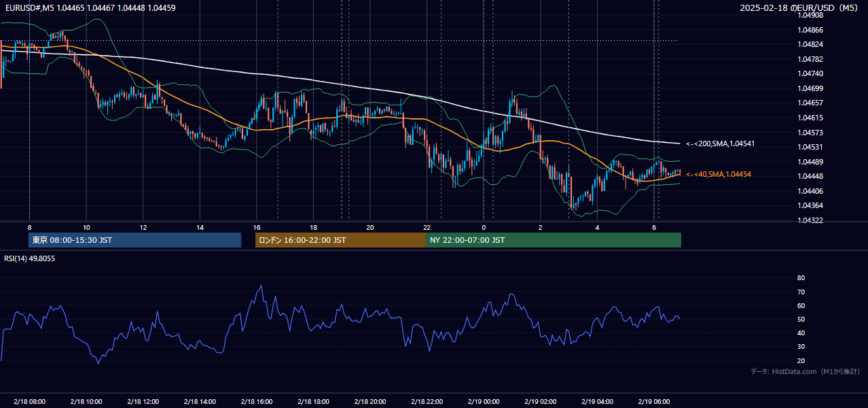Click the '2/18 12:00' date label
Image resolution: width=868 pixels, height=408 pixels.
143,402
